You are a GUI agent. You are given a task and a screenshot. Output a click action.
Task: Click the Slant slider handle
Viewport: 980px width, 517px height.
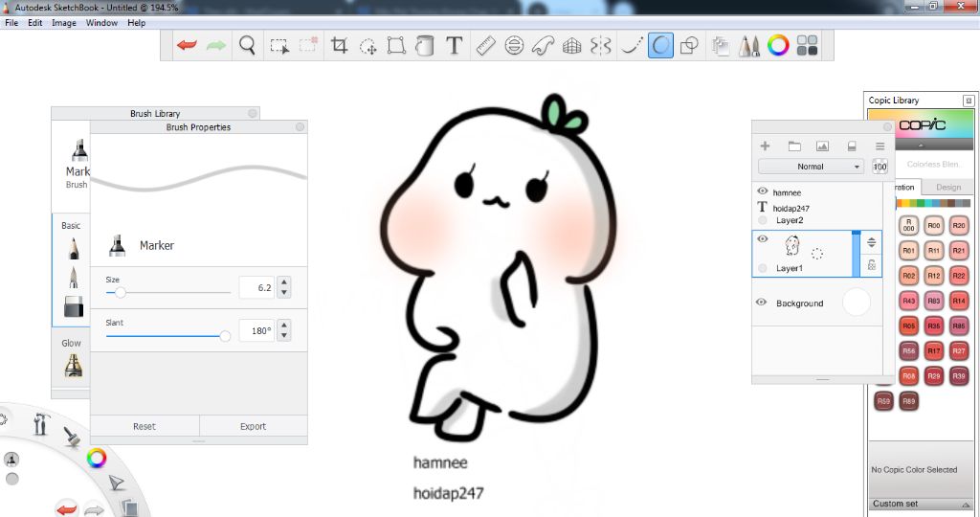click(x=225, y=336)
